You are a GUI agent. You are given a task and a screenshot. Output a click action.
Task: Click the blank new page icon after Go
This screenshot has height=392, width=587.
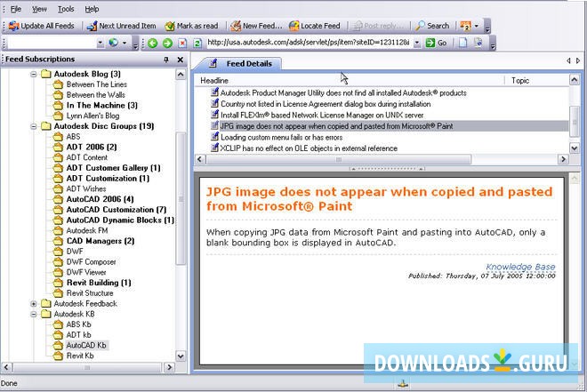pyautogui.click(x=463, y=43)
